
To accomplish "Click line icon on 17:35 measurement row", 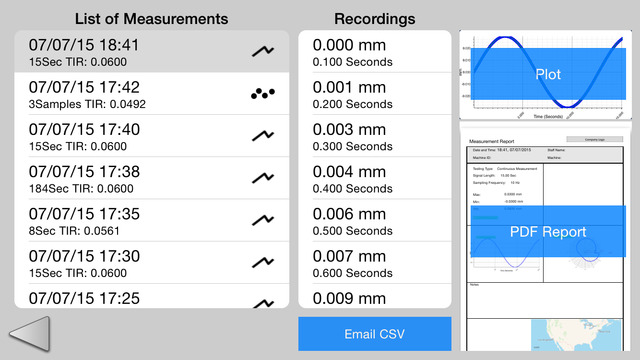I will coord(263,220).
